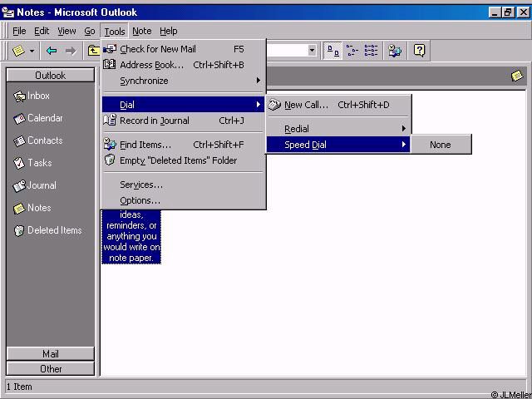Select the None entry under Speed Dial
This screenshot has width=532, height=399.
(x=441, y=145)
